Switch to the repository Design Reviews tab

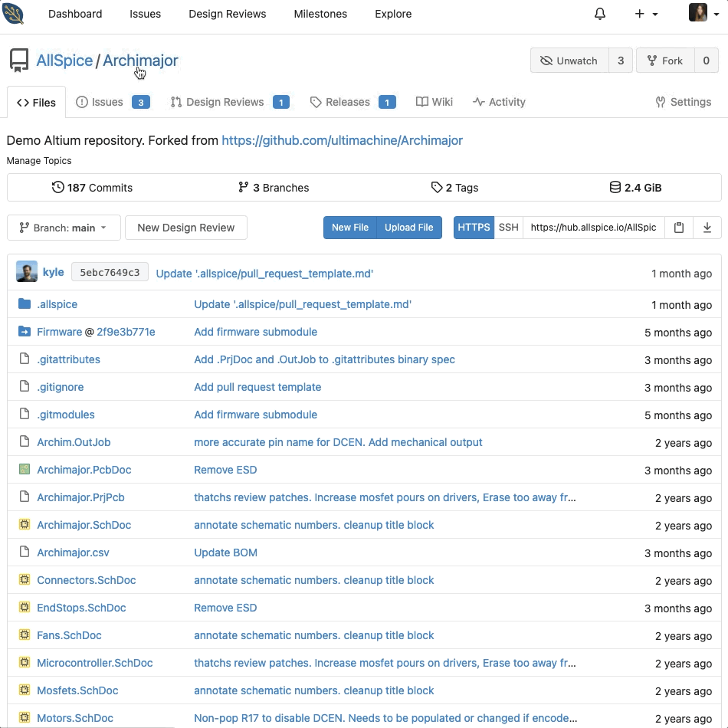pos(230,102)
